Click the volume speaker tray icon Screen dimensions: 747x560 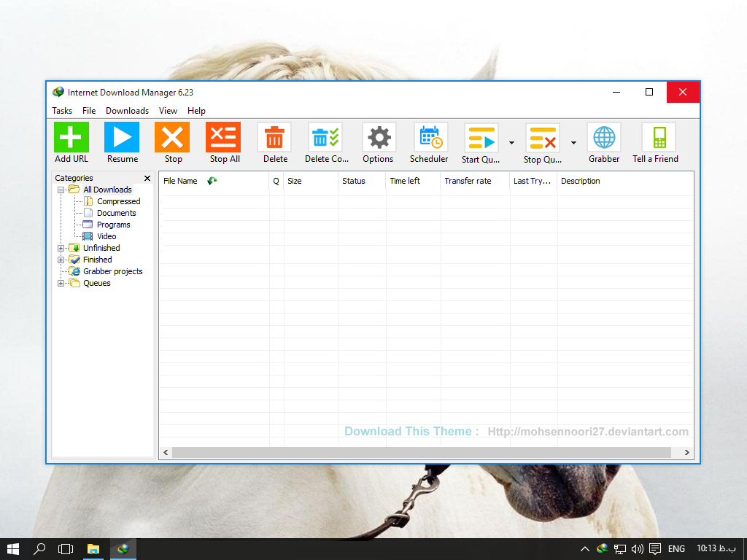pyautogui.click(x=638, y=549)
